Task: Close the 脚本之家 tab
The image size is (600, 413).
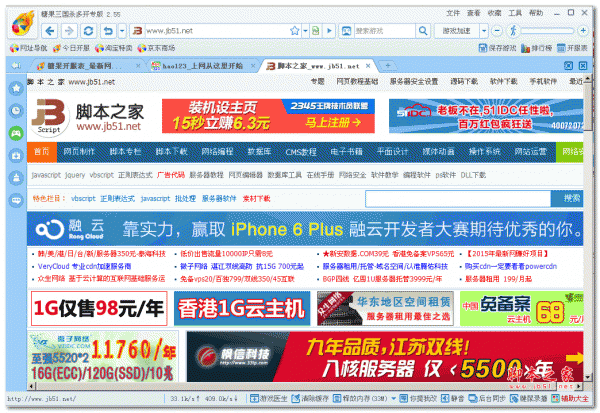Action: click(x=368, y=66)
